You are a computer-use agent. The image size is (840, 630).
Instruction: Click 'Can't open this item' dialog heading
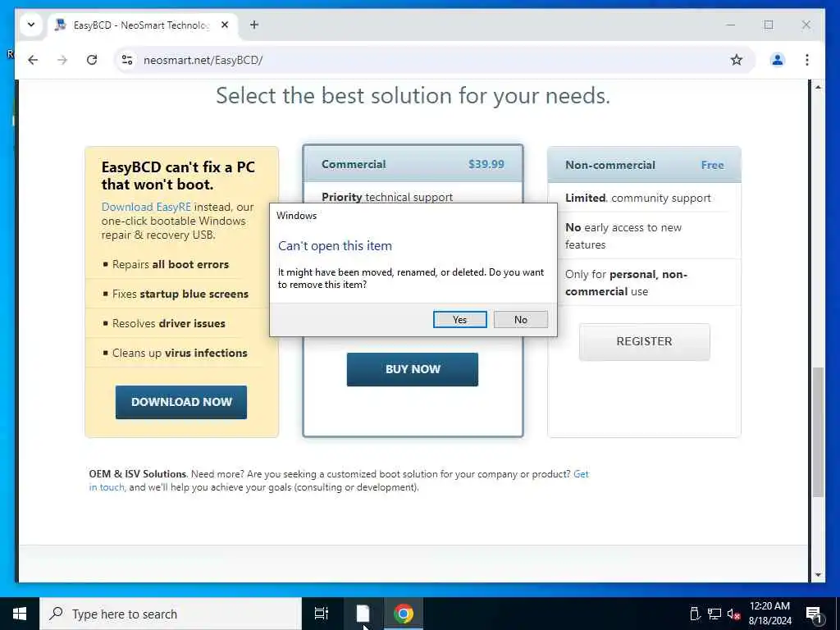(x=335, y=246)
